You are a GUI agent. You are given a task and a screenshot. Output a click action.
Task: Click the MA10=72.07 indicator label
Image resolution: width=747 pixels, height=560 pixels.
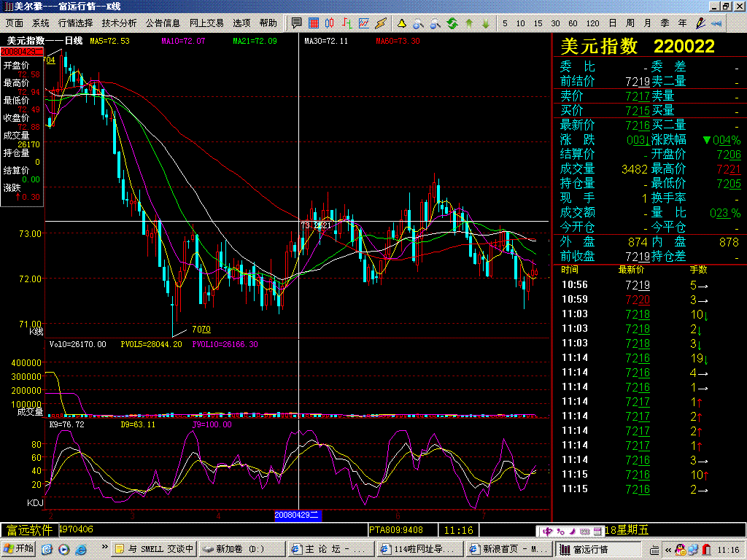coord(183,41)
